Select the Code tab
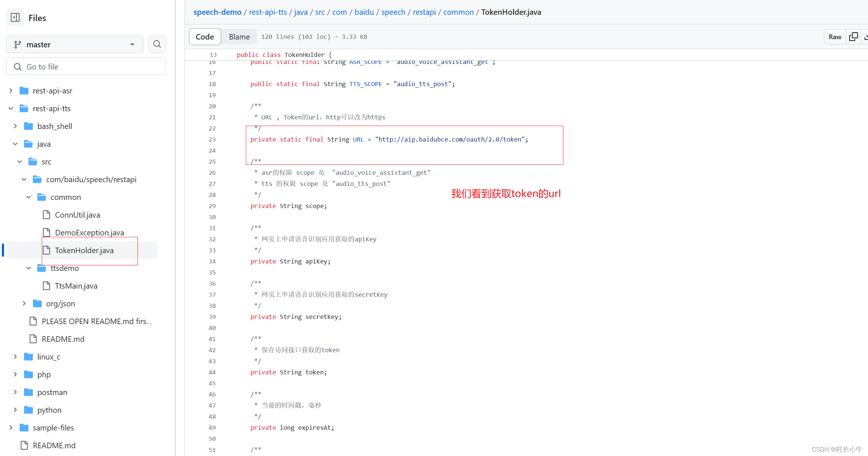Viewport: 868px width, 456px height. (x=205, y=37)
